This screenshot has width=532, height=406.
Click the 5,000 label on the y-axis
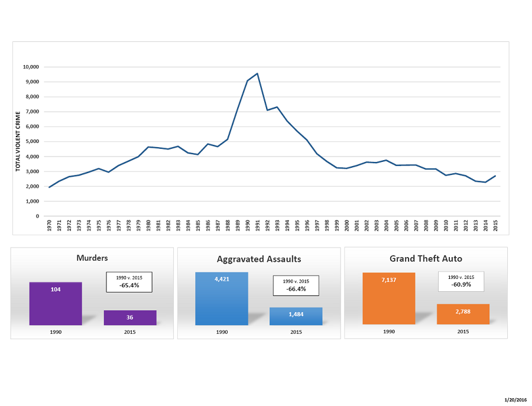(32, 141)
